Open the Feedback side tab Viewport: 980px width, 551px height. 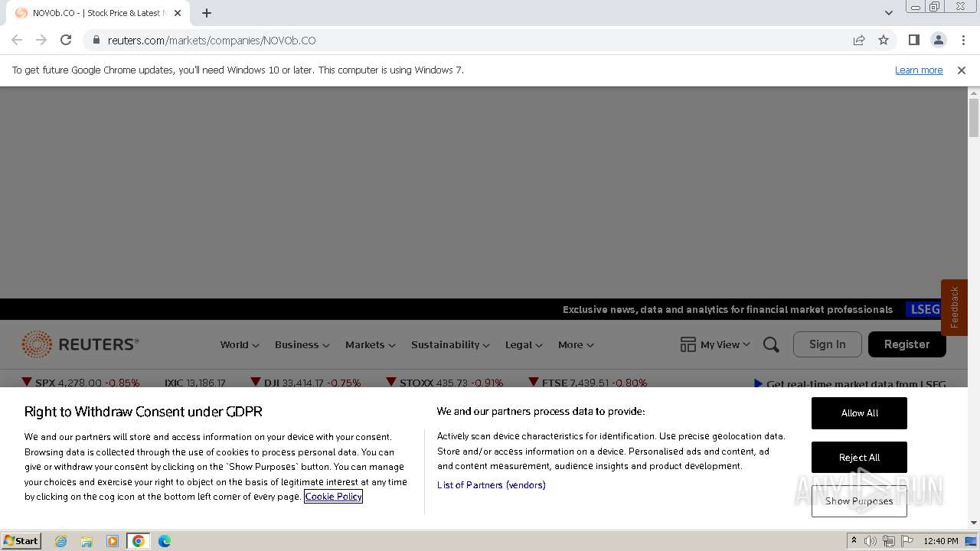click(x=954, y=308)
